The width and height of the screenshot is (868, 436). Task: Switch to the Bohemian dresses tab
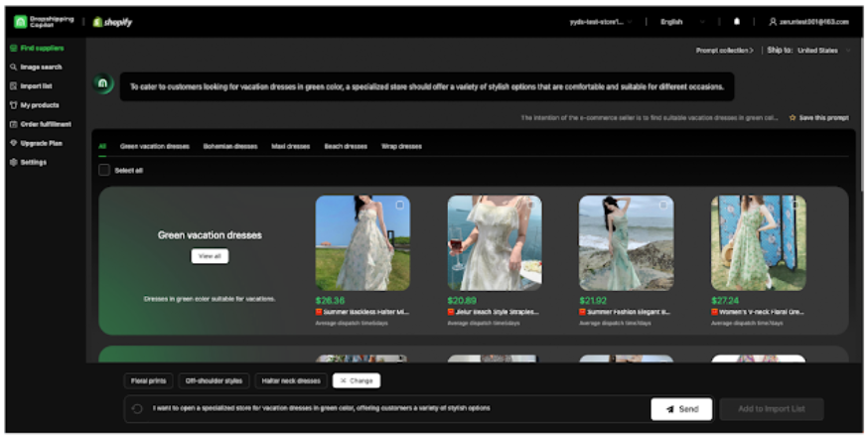229,146
